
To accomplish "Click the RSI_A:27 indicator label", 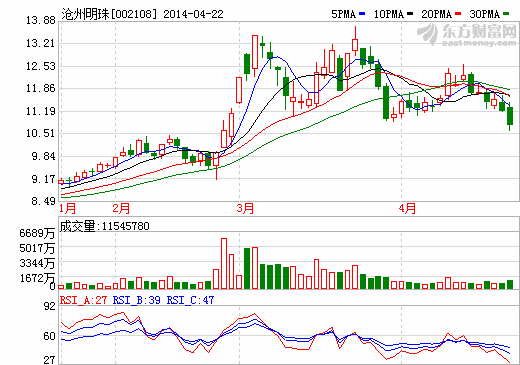I will point(83,300).
